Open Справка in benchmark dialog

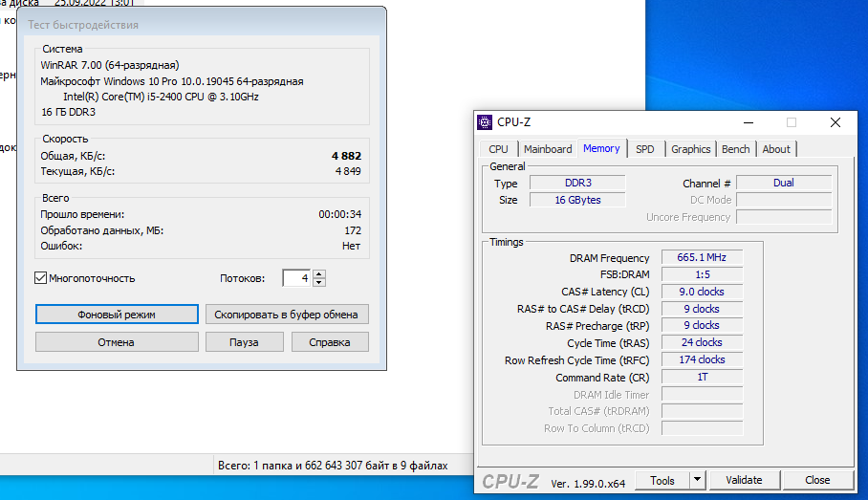click(330, 341)
